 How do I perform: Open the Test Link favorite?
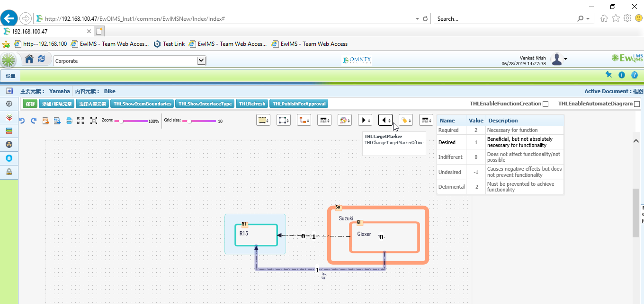tap(170, 44)
